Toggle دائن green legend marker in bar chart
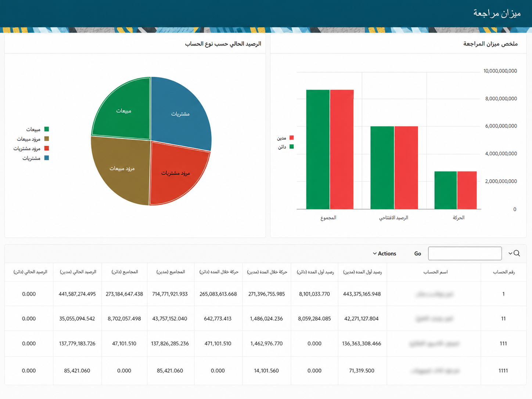 coord(292,147)
